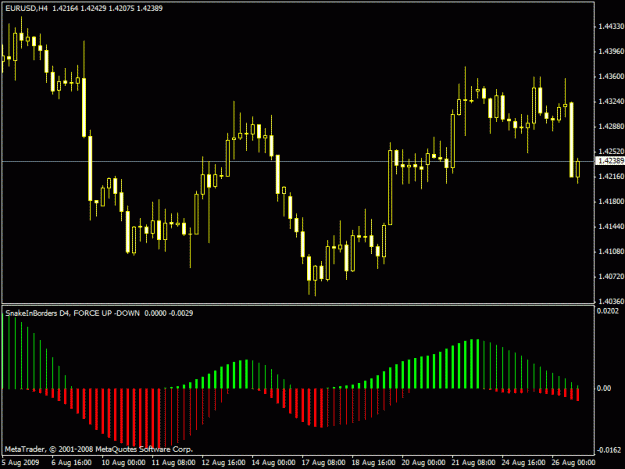Click the last candlestick on the chart
Image resolution: width=625 pixels, height=469 pixels.
pyautogui.click(x=578, y=171)
